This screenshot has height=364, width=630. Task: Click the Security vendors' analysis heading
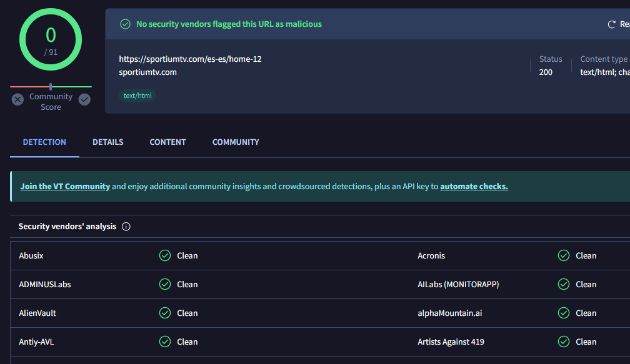pos(67,227)
